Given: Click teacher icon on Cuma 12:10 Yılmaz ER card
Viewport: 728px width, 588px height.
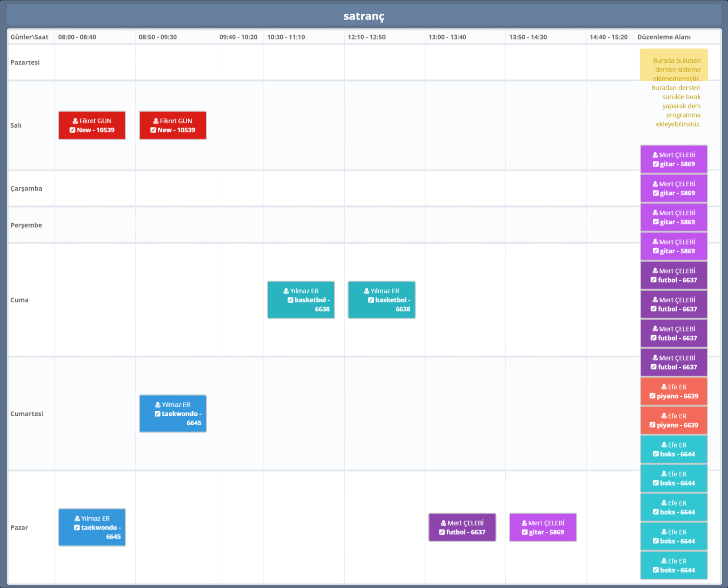Looking at the screenshot, I should point(366,291).
